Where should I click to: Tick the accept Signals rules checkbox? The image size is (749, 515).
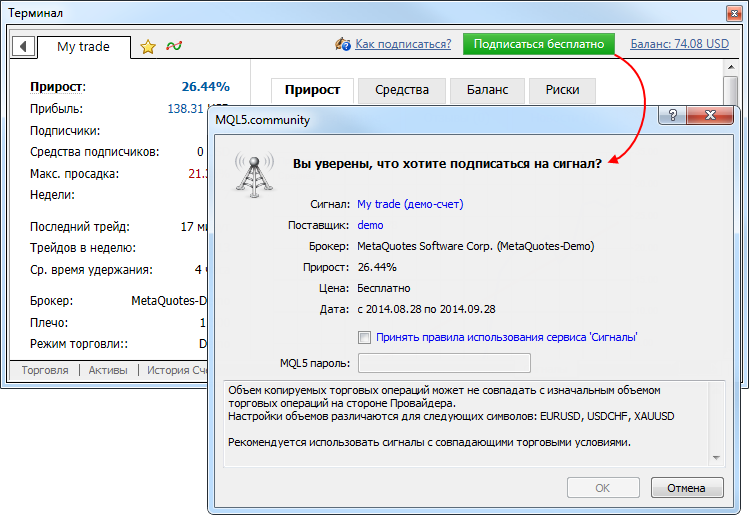tap(364, 338)
